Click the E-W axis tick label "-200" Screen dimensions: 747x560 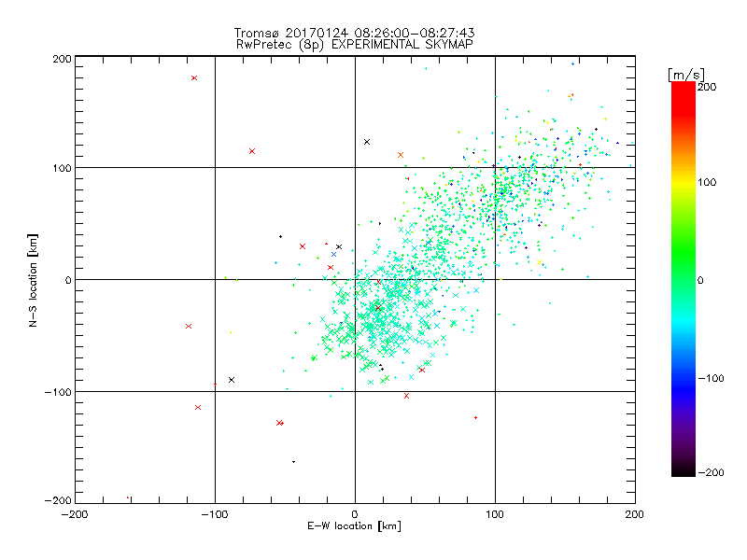point(75,514)
